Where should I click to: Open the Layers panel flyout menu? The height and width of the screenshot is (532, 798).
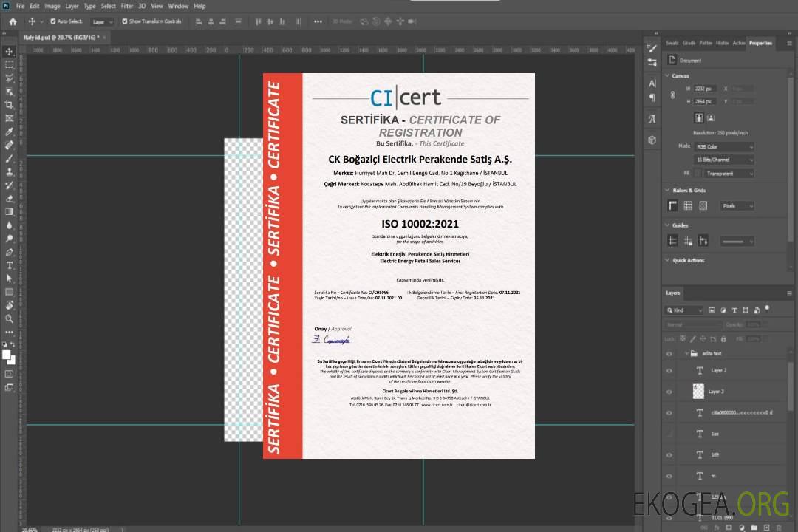coord(789,293)
